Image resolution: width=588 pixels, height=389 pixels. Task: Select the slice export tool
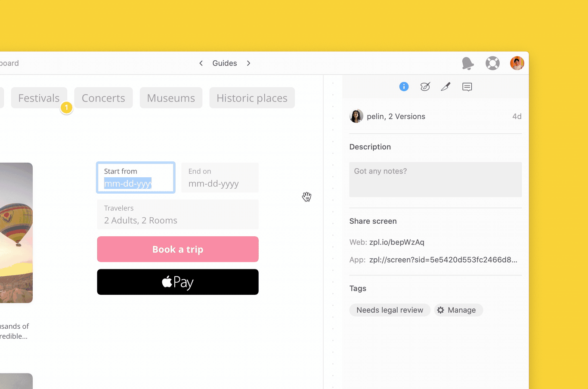tap(446, 86)
